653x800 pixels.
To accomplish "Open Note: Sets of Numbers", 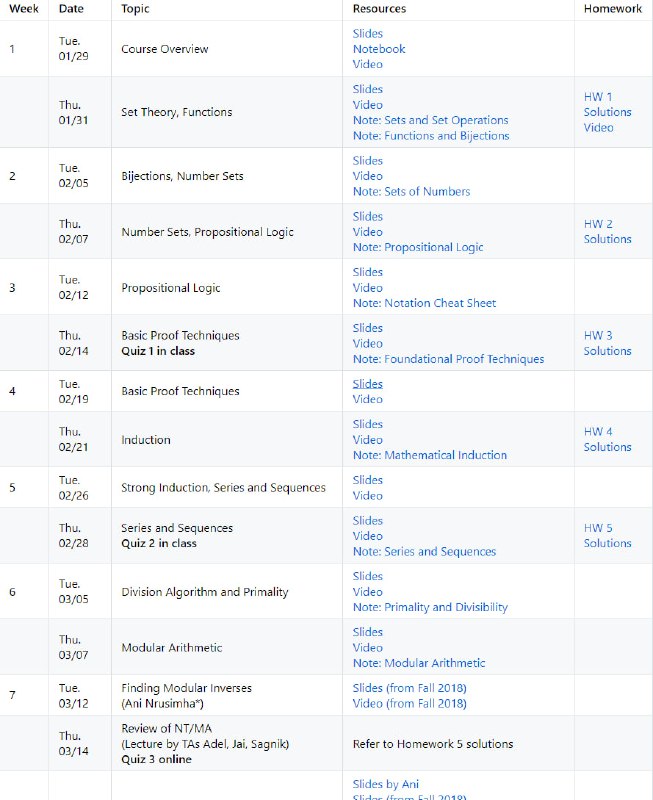I will [411, 192].
